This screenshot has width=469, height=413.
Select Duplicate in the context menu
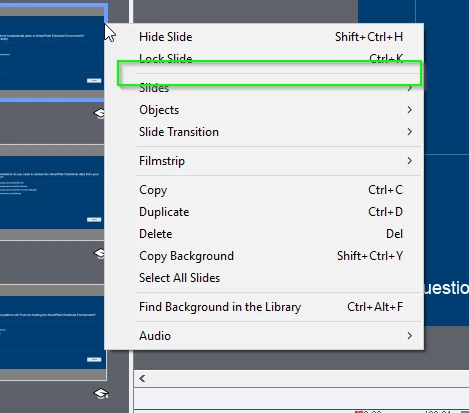coord(271,212)
